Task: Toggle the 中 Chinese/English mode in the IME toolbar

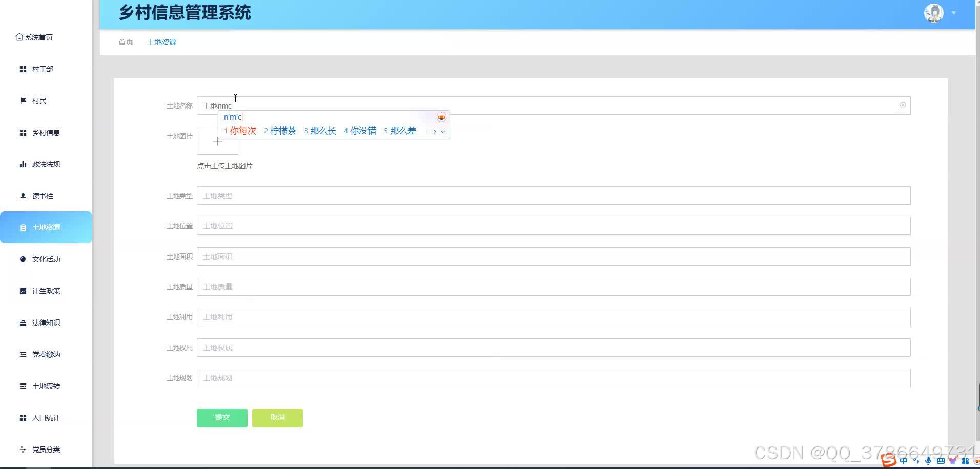Action: 904,461
